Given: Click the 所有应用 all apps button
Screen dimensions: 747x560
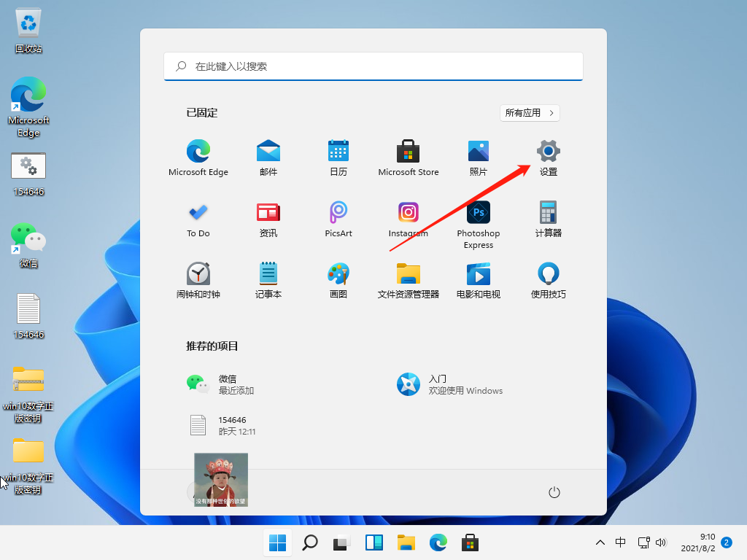Looking at the screenshot, I should point(530,113).
